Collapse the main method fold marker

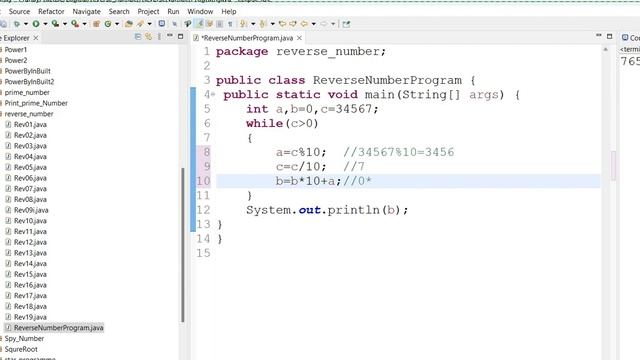point(213,95)
